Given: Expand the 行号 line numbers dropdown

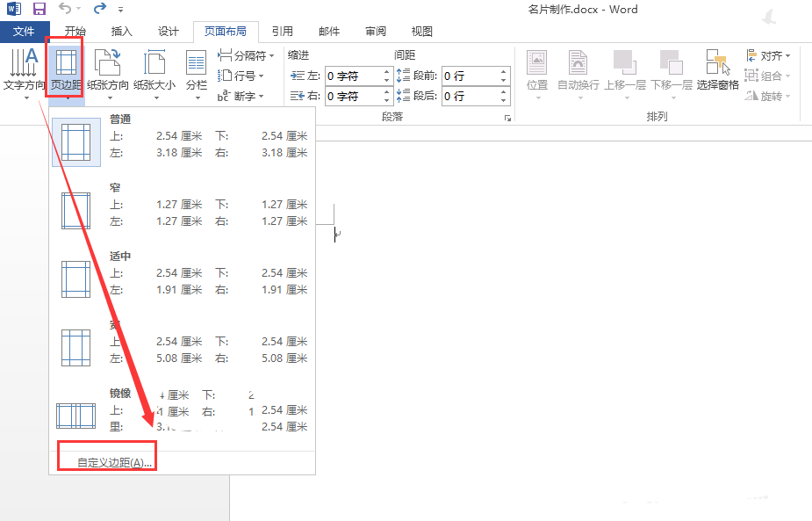Looking at the screenshot, I should (x=241, y=76).
